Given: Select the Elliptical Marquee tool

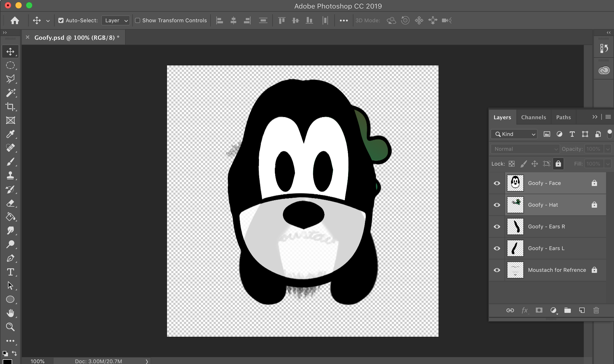Looking at the screenshot, I should [10, 65].
